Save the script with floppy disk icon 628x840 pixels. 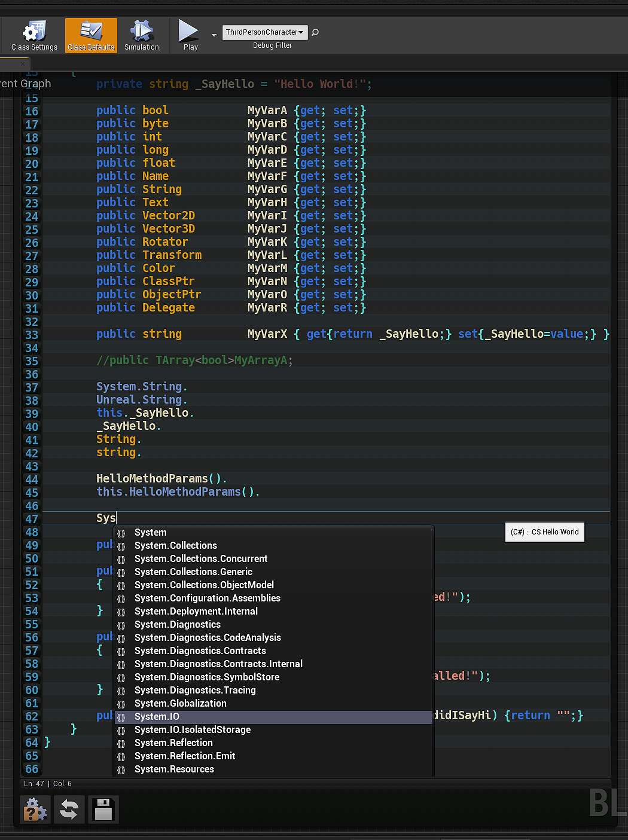pos(103,810)
